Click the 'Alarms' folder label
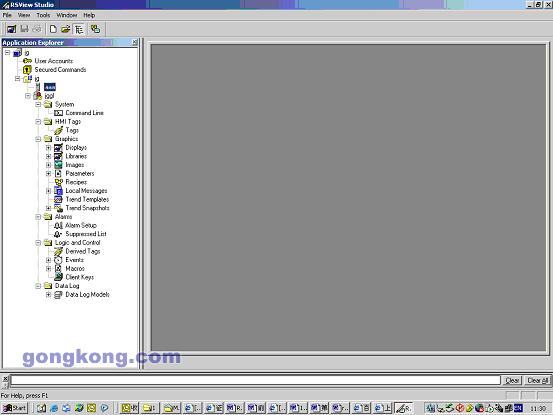553x415 pixels. click(63, 217)
